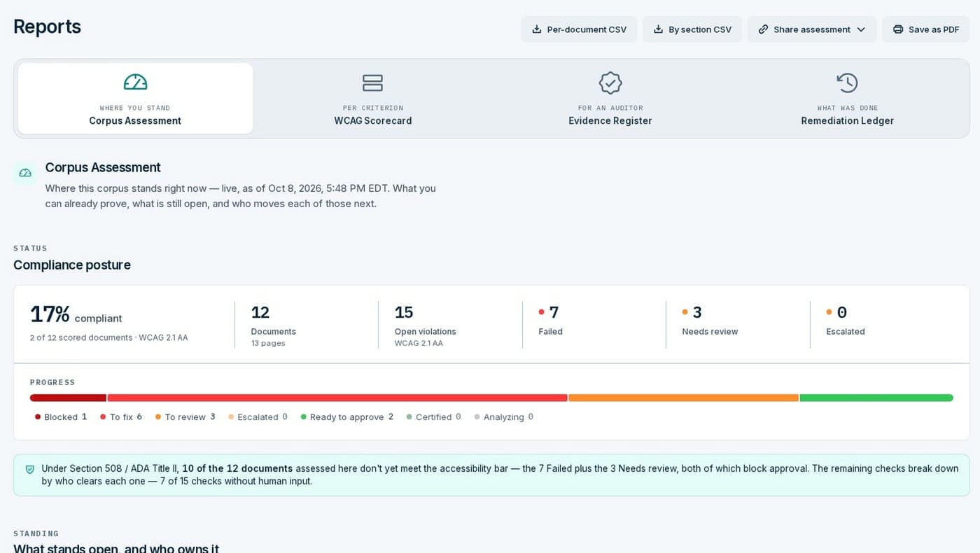Screen dimensions: 980x553
Task: Click the stacked rows icon above WCAG Scorecard
Action: tap(372, 83)
